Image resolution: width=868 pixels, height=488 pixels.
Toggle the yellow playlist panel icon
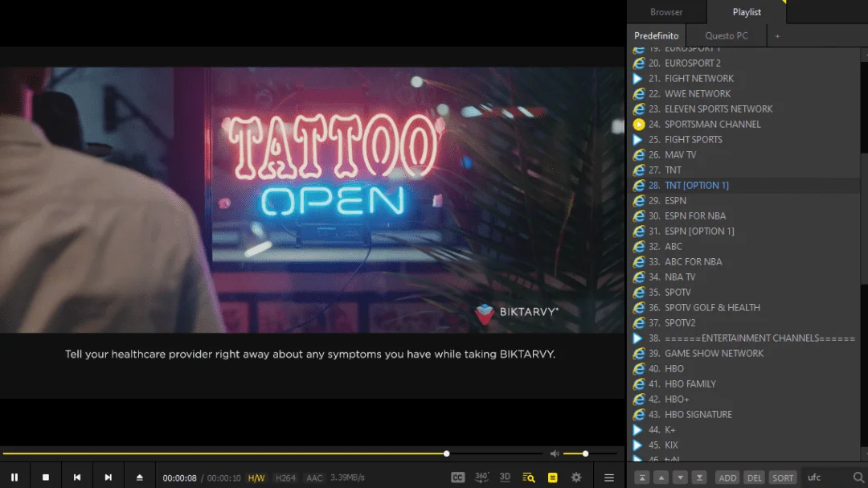(x=552, y=477)
